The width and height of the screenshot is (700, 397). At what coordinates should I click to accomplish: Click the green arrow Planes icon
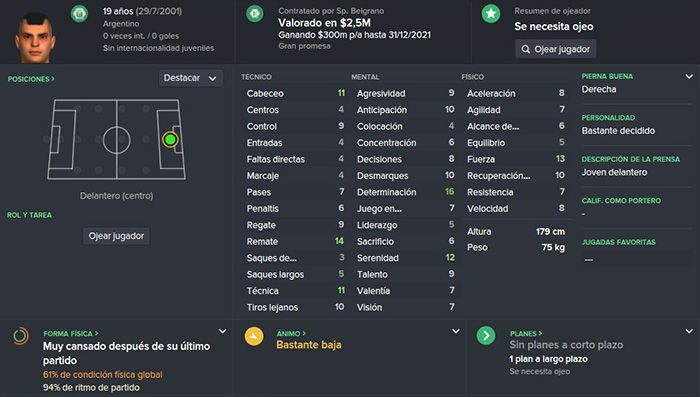click(x=486, y=335)
